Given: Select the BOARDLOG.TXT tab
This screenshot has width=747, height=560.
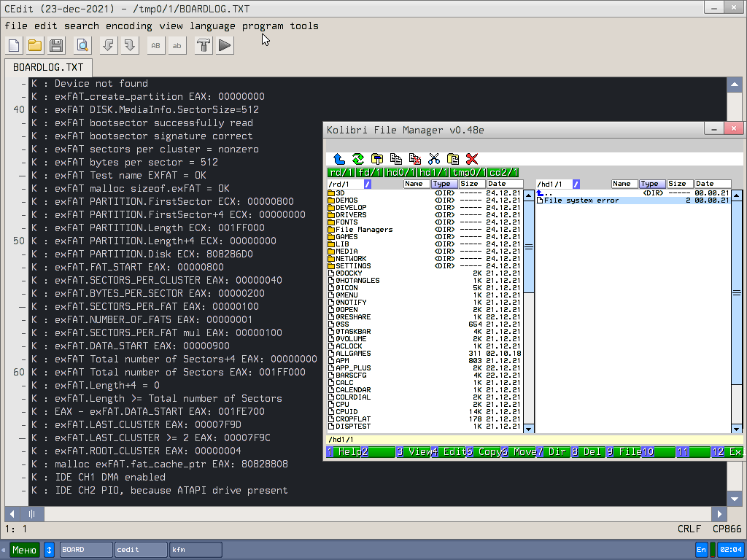Looking at the screenshot, I should (47, 66).
